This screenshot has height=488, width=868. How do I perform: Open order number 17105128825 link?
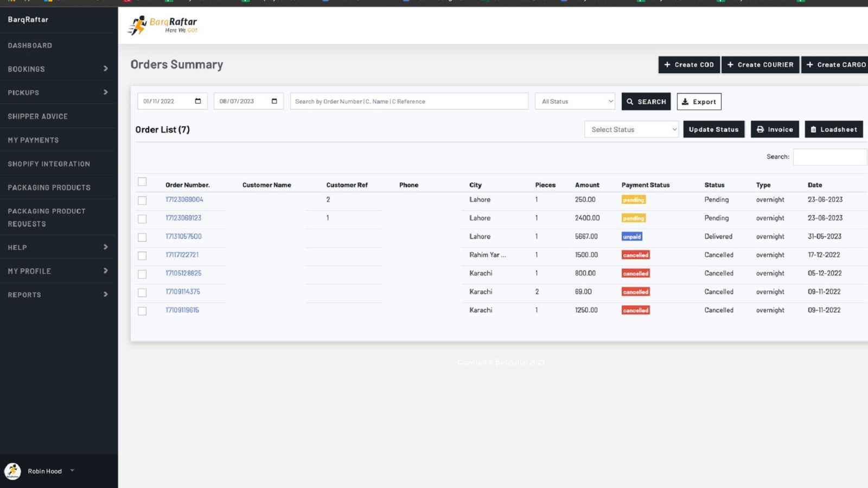coord(183,273)
